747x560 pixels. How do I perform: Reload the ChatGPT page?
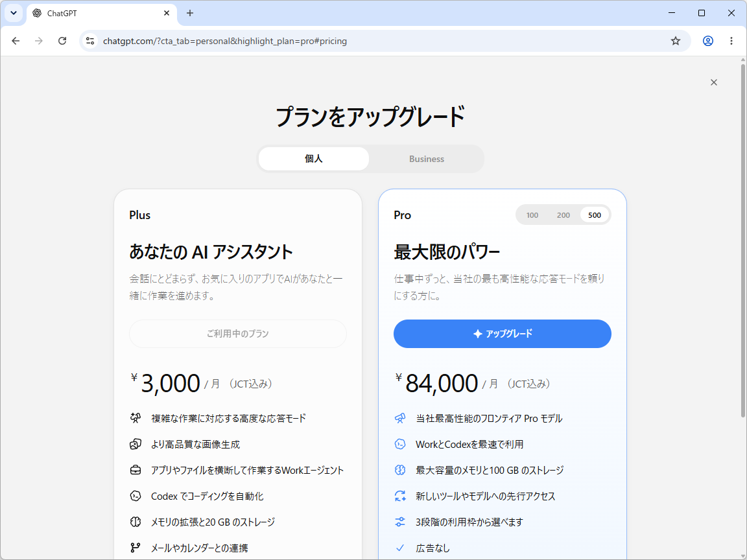coord(62,41)
